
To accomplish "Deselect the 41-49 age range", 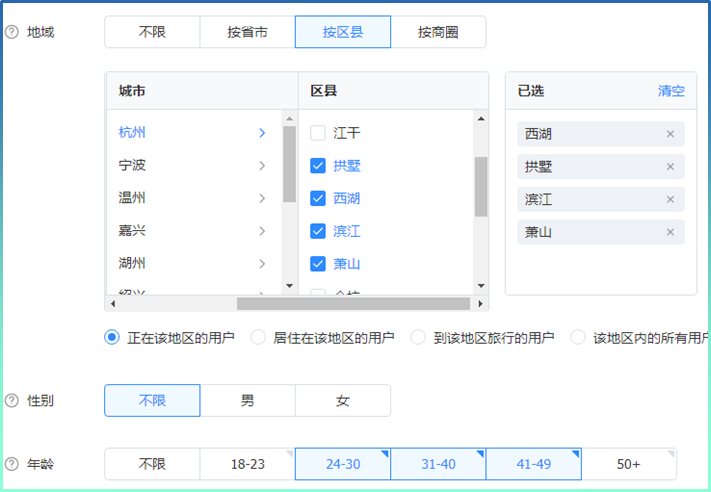I will tap(534, 464).
